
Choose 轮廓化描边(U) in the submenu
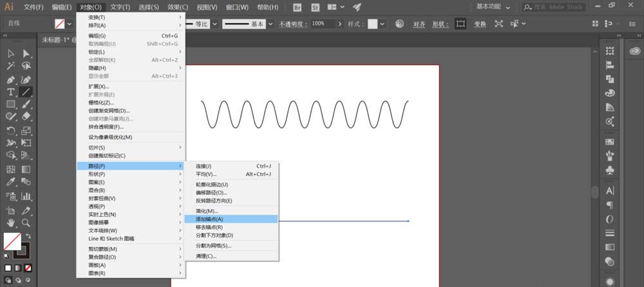(x=231, y=184)
